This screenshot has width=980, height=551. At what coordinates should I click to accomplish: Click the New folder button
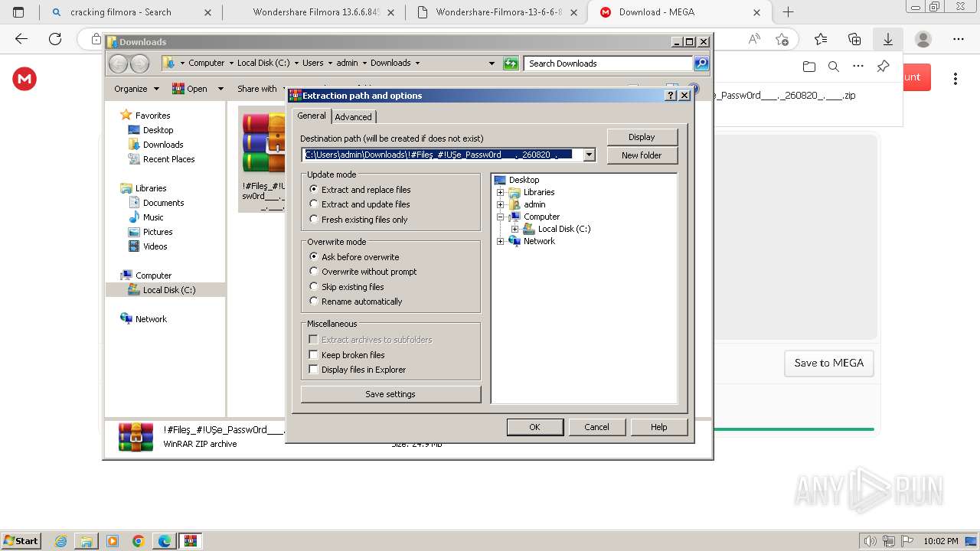642,155
